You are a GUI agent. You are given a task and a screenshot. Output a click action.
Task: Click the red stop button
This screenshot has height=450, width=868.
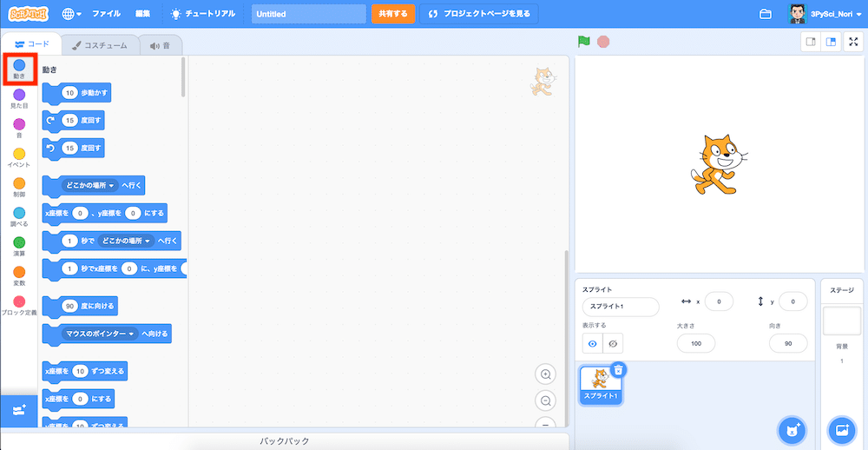point(603,42)
